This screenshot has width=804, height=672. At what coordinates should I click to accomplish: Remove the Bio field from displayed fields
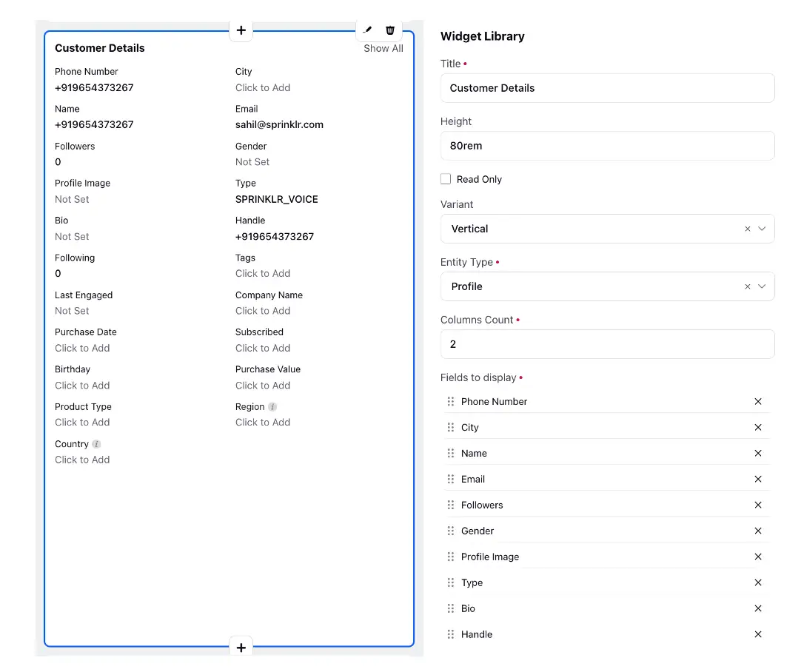[x=758, y=608]
